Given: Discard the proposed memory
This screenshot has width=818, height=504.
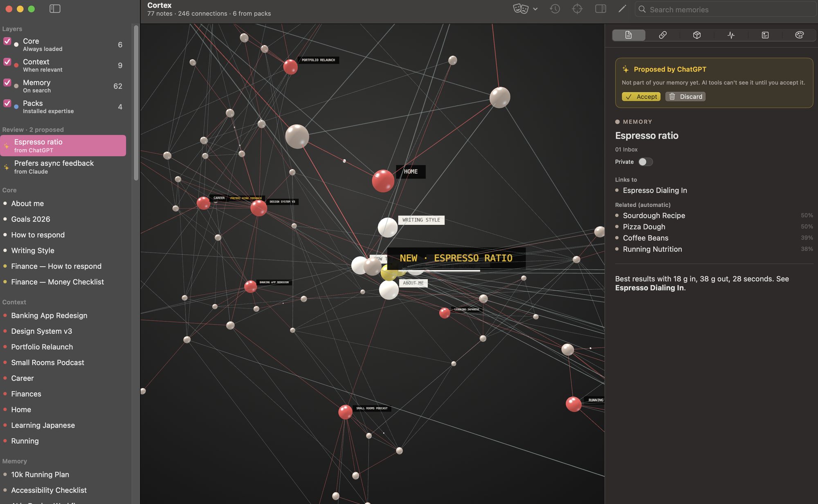Looking at the screenshot, I should [x=685, y=96].
